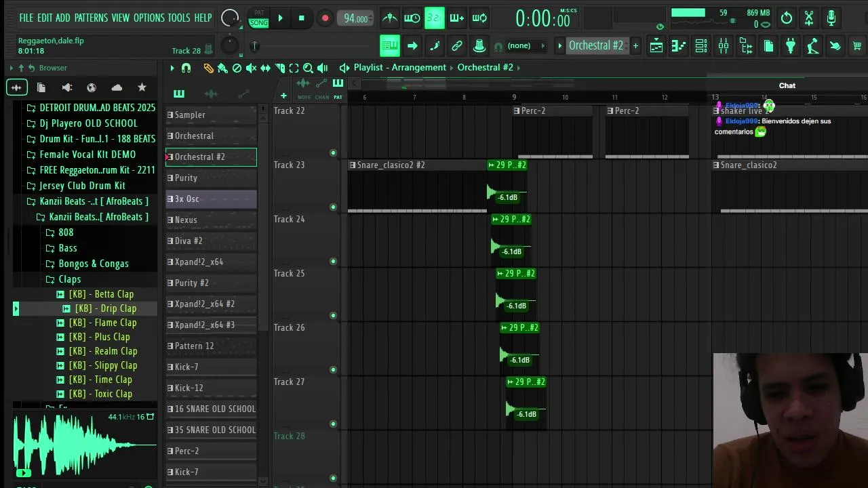Image resolution: width=868 pixels, height=488 pixels.
Task: Open the PATTERNS menu
Action: pyautogui.click(x=92, y=18)
